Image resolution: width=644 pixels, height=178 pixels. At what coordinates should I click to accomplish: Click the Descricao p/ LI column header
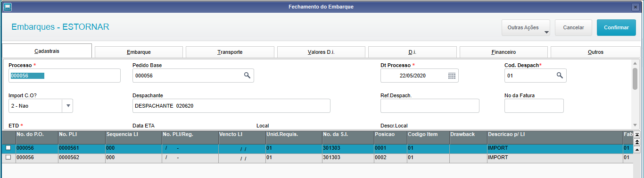(x=555, y=137)
